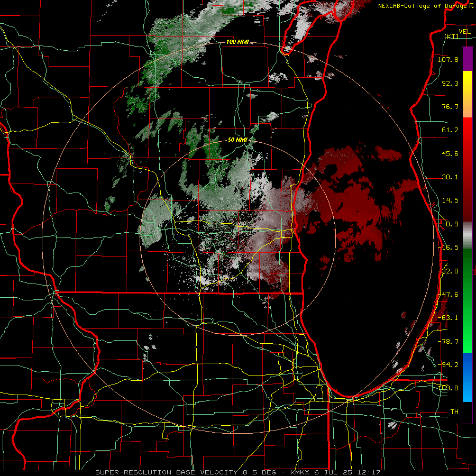This screenshot has height=476, width=476.
Task: Click the -109.8 velocity scale value
Action: point(448,388)
